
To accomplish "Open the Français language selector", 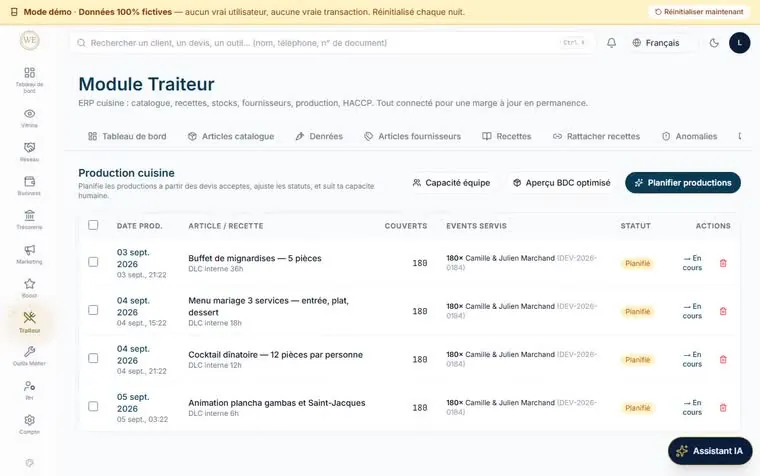I will 656,43.
